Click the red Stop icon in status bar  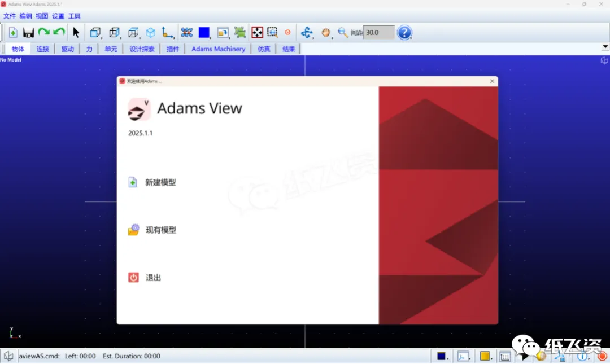click(x=602, y=356)
